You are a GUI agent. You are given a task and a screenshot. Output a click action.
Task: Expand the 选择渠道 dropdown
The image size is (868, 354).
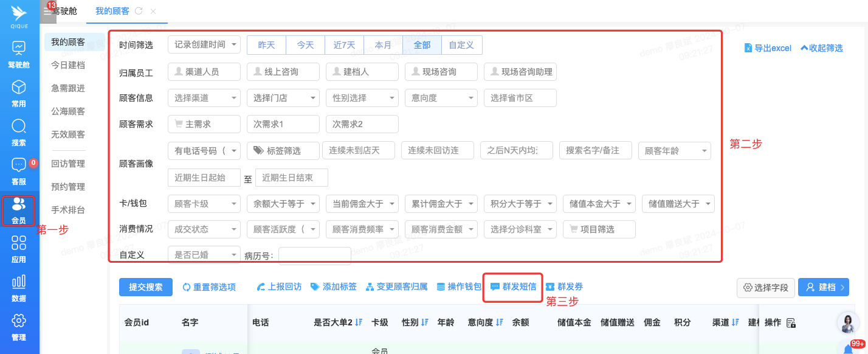coord(204,98)
